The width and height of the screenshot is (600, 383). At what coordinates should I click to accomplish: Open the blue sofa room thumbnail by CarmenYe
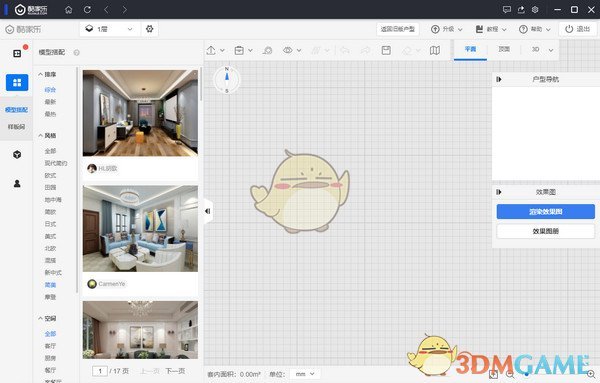(x=140, y=229)
